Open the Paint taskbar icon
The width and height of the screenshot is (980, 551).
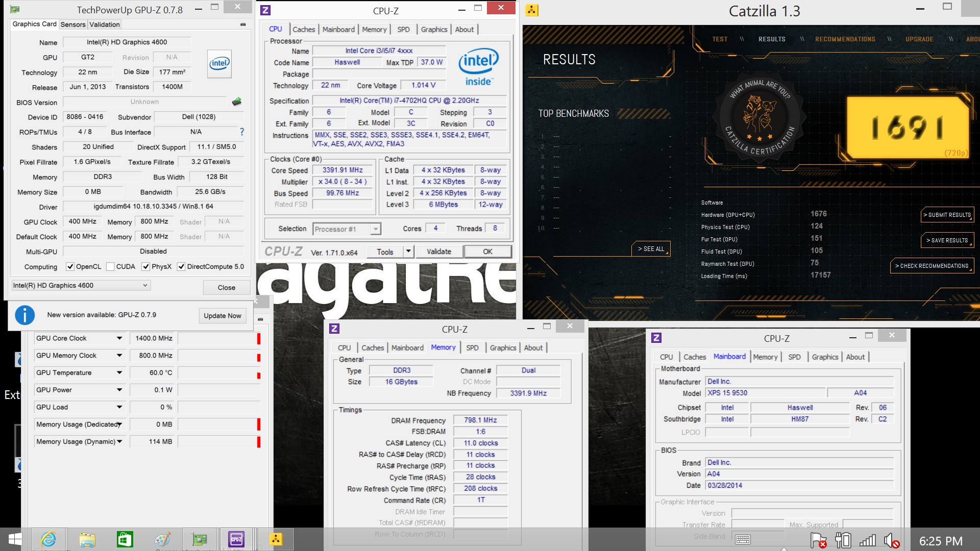click(162, 539)
